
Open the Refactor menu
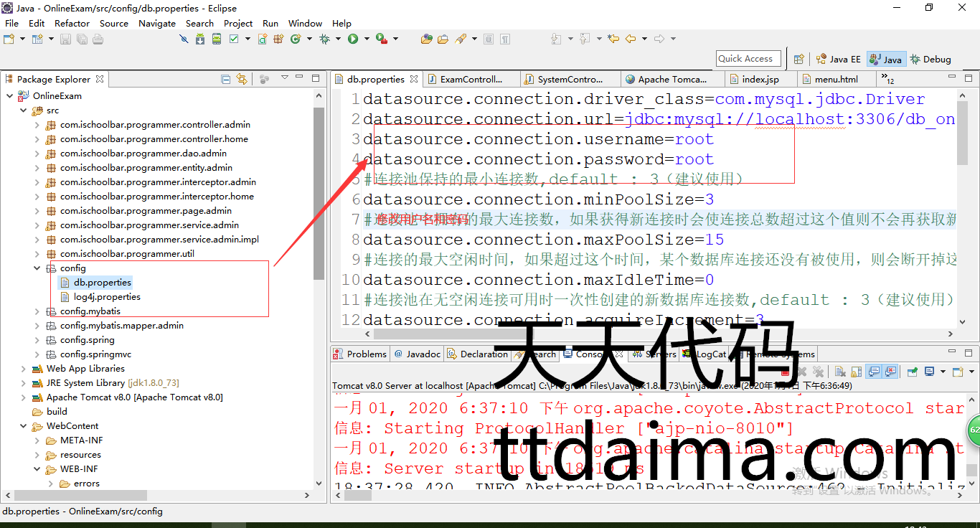pyautogui.click(x=72, y=23)
